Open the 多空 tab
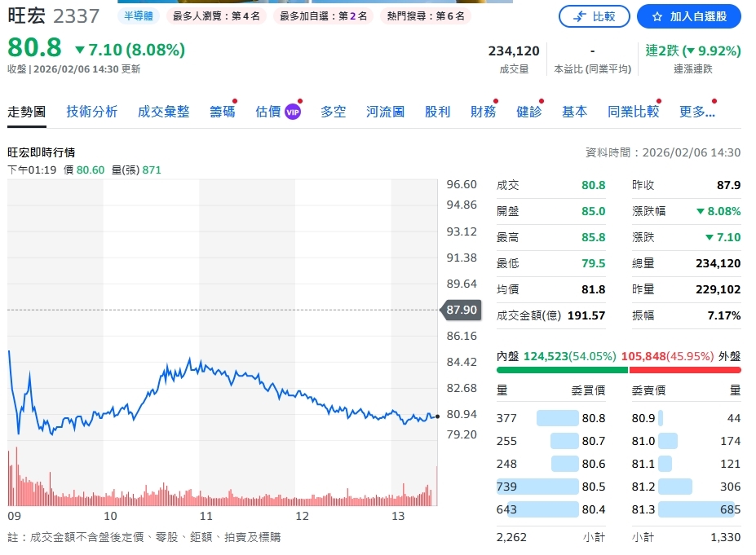This screenshot has width=756, height=555. point(333,112)
